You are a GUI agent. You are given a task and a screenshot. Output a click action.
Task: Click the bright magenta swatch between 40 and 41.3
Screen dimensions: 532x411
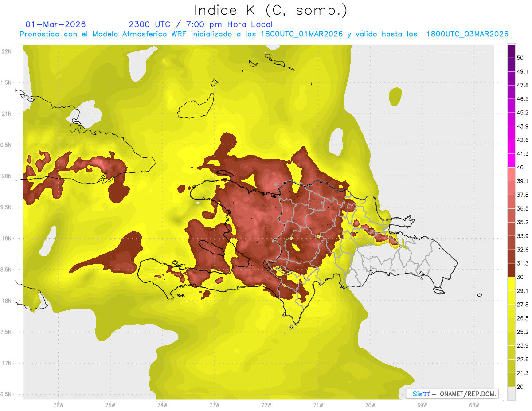tap(511, 160)
